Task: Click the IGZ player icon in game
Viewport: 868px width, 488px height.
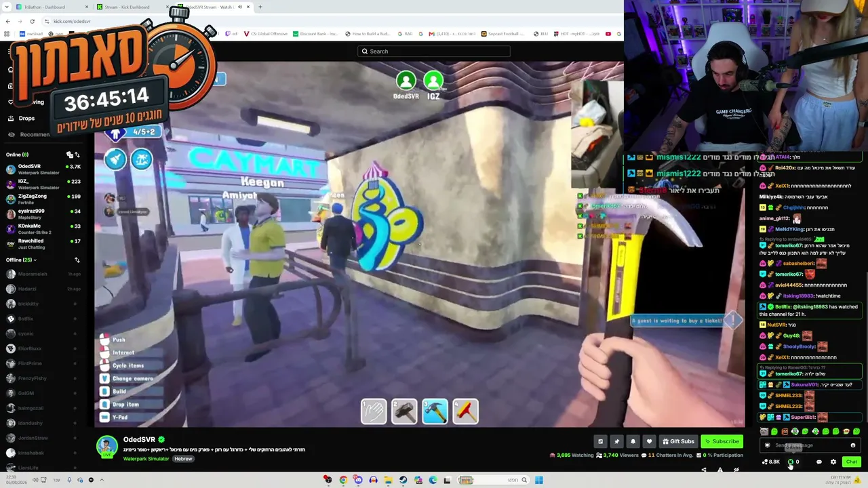Action: pyautogui.click(x=433, y=81)
